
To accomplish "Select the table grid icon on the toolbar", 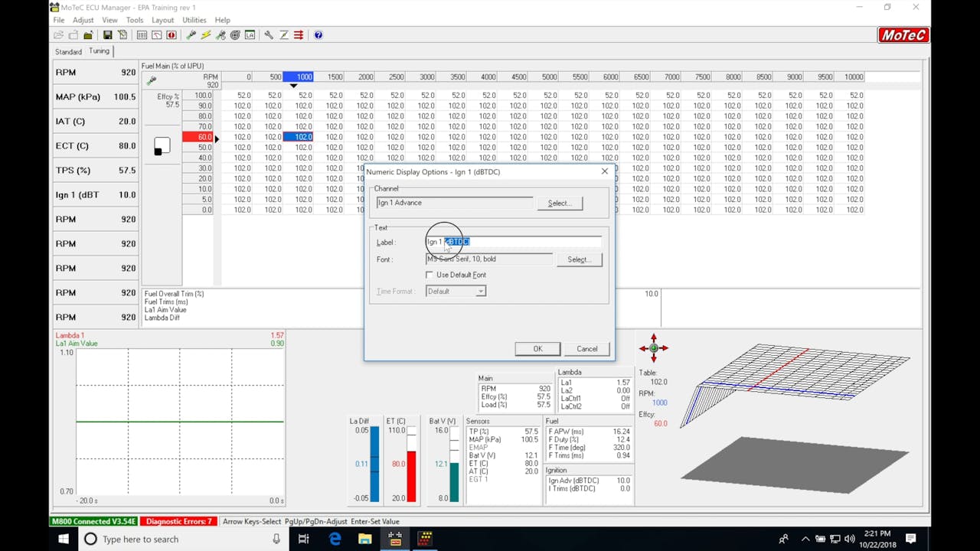I will pyautogui.click(x=142, y=35).
